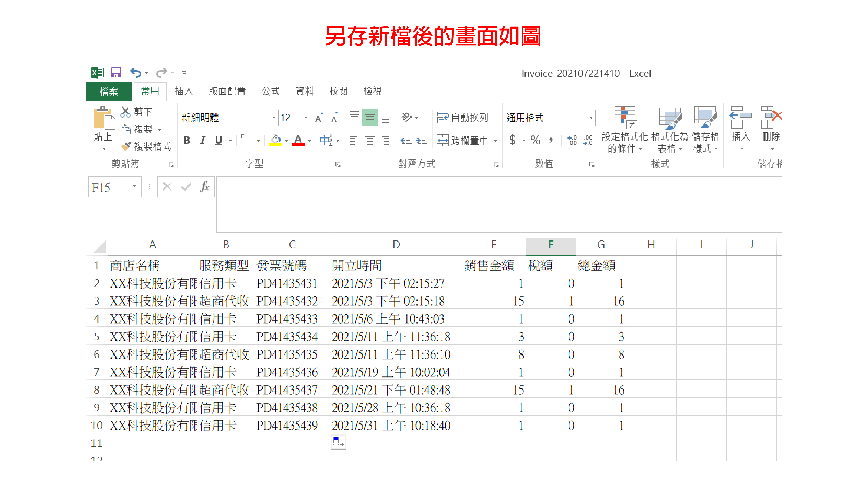868x477 pixels.
Task: Click header cell 開立時間
Action: click(x=396, y=265)
